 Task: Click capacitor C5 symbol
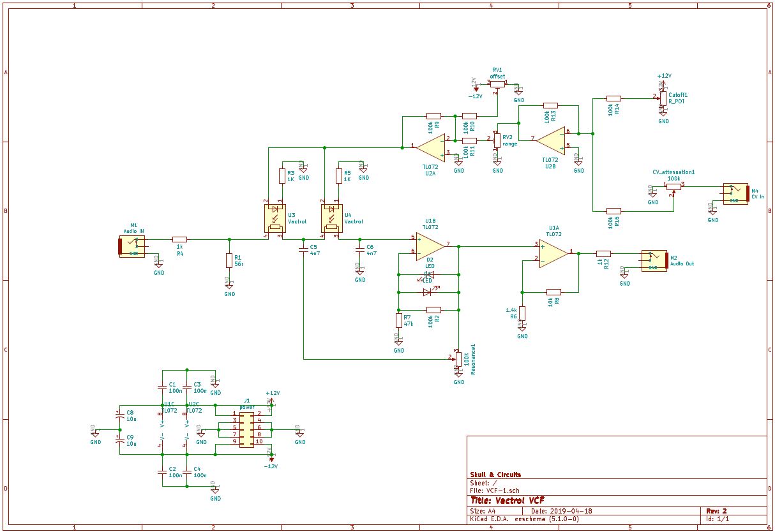(x=304, y=250)
